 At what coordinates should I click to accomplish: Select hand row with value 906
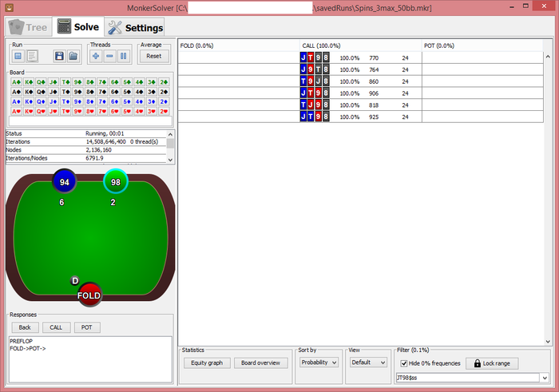coord(360,93)
